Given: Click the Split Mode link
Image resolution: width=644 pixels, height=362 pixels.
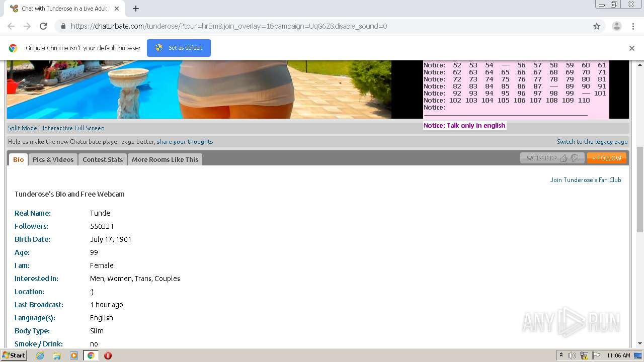Looking at the screenshot, I should pos(23,128).
